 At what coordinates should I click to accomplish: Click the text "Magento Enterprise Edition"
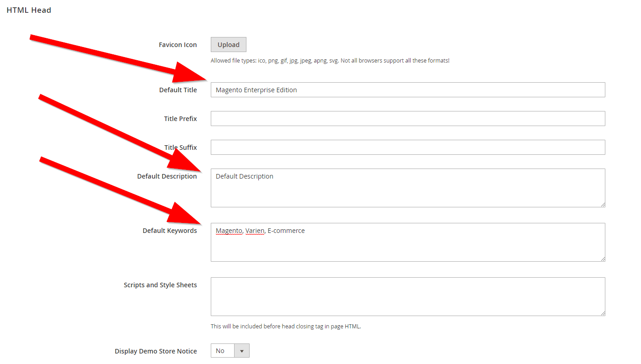[x=256, y=90]
